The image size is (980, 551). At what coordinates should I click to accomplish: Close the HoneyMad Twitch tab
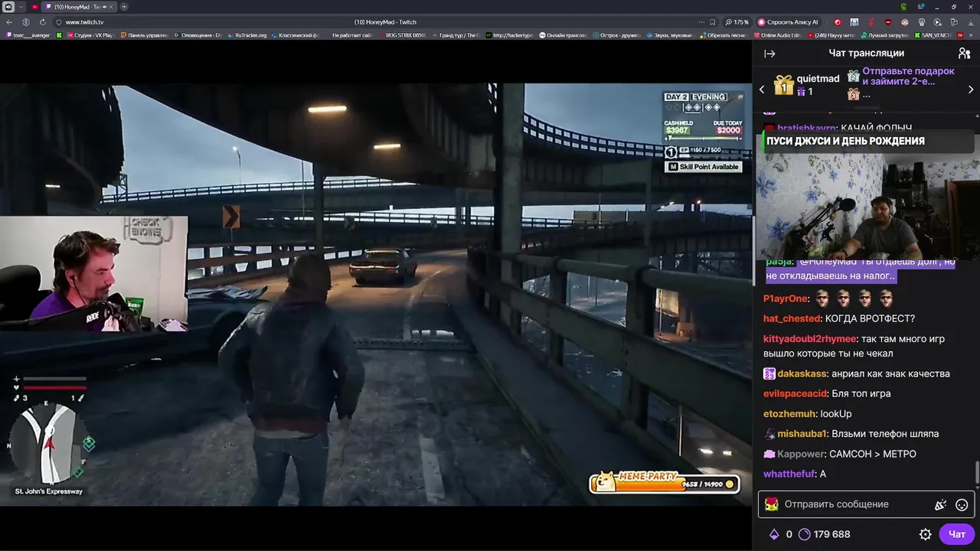[112, 7]
